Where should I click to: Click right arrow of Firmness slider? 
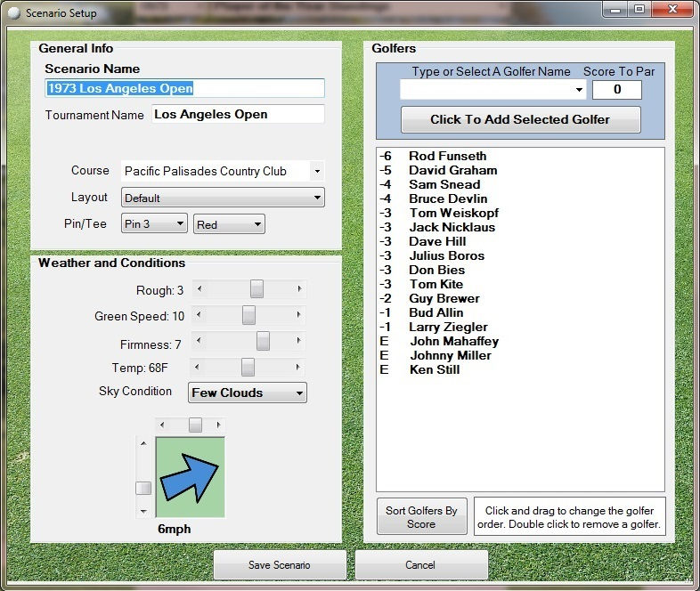coord(300,342)
